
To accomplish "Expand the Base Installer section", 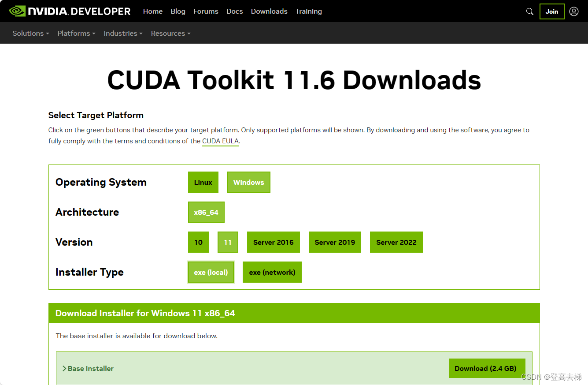I will pos(88,368).
